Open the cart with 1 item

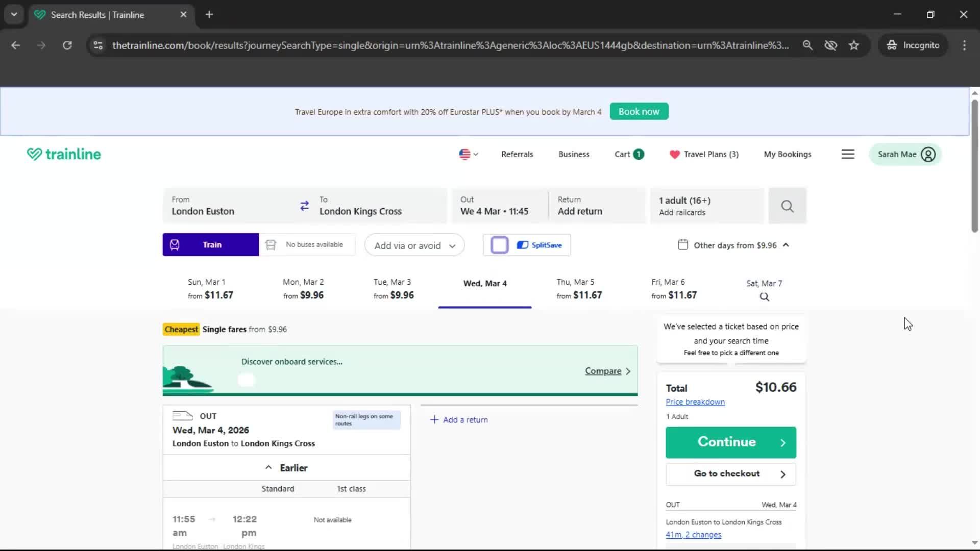click(628, 154)
